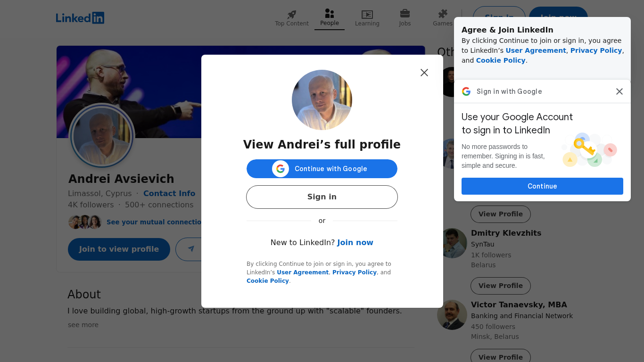Click the Google logo in the popup header
The image size is (644, 362).
click(466, 91)
